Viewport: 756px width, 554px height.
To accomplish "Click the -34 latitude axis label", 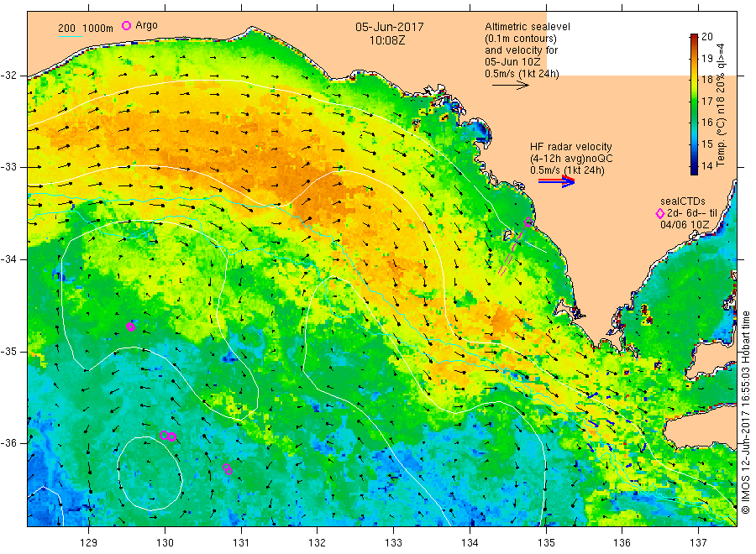I will coord(8,259).
